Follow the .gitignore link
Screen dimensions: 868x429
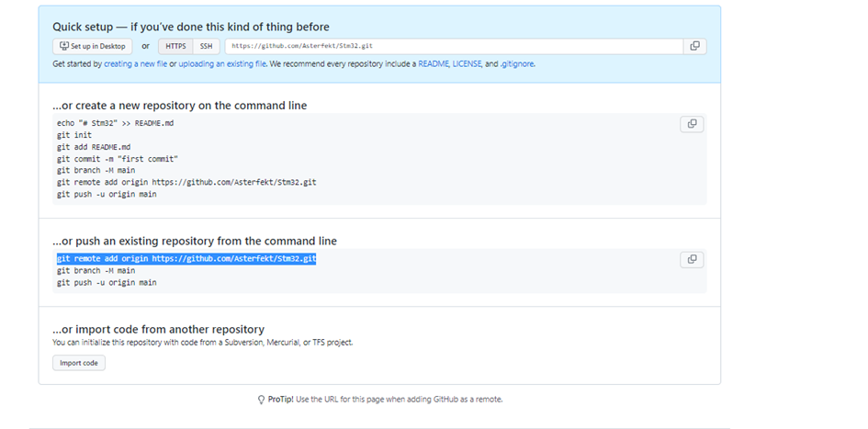[x=517, y=64]
